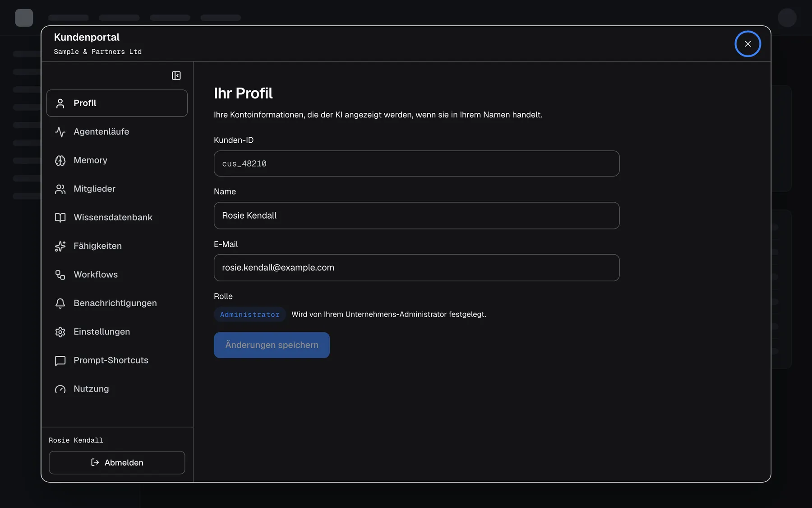
Task: Click the Workflows nodes icon
Action: coord(60,275)
